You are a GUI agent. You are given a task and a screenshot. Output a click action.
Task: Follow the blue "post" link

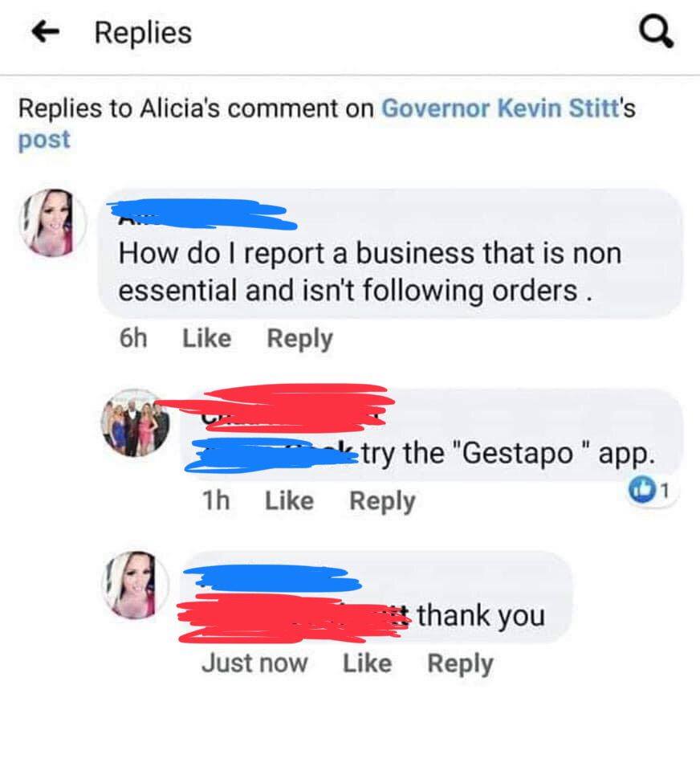(x=44, y=140)
